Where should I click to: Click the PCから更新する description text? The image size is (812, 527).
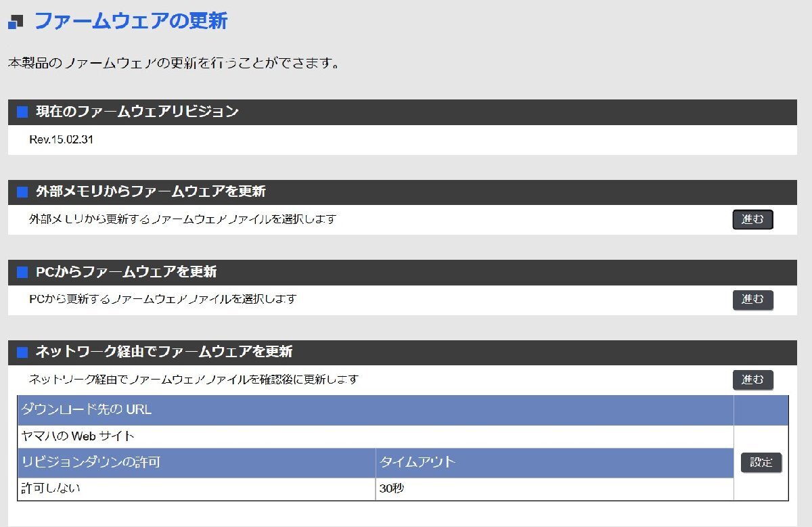coord(163,299)
